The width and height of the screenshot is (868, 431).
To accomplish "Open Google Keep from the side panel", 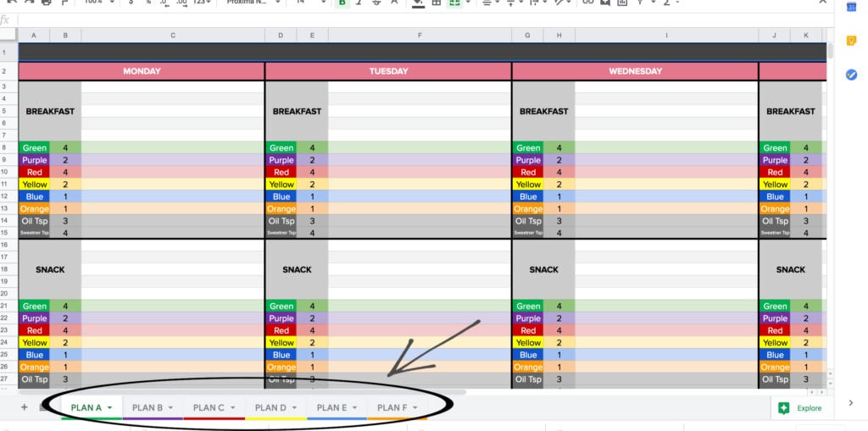I will click(x=851, y=41).
